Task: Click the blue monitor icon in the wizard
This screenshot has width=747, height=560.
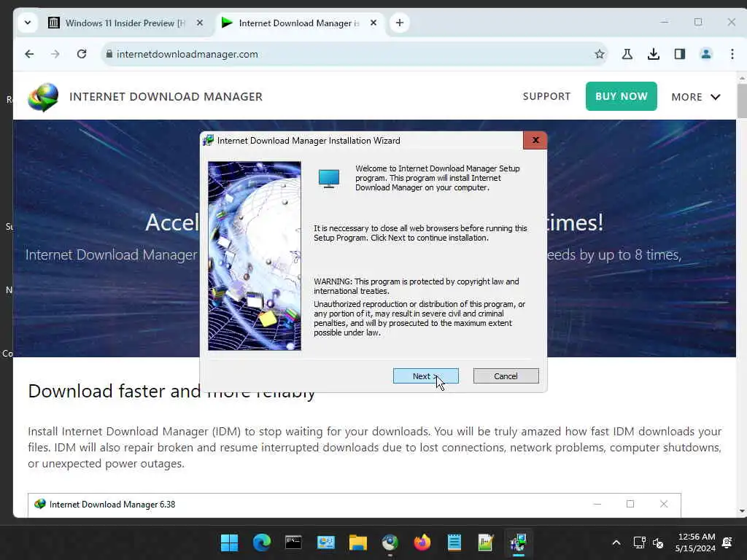Action: coord(329,179)
